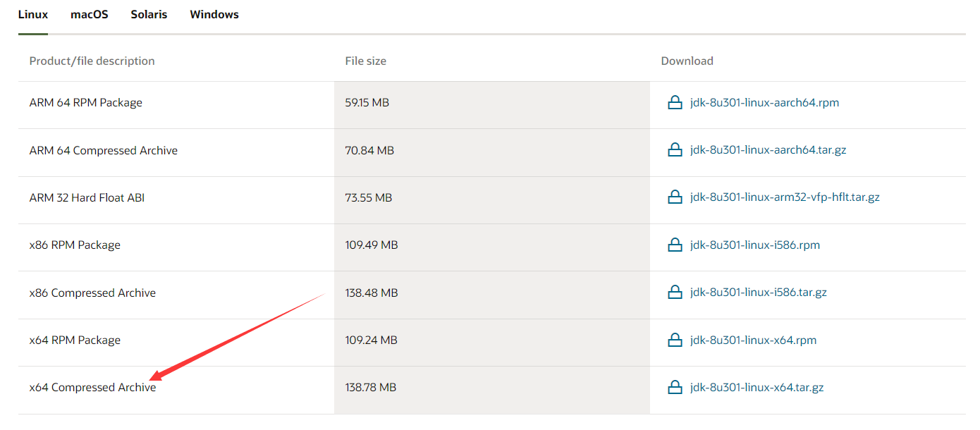Select x64 Compressed Archive description

92,388
